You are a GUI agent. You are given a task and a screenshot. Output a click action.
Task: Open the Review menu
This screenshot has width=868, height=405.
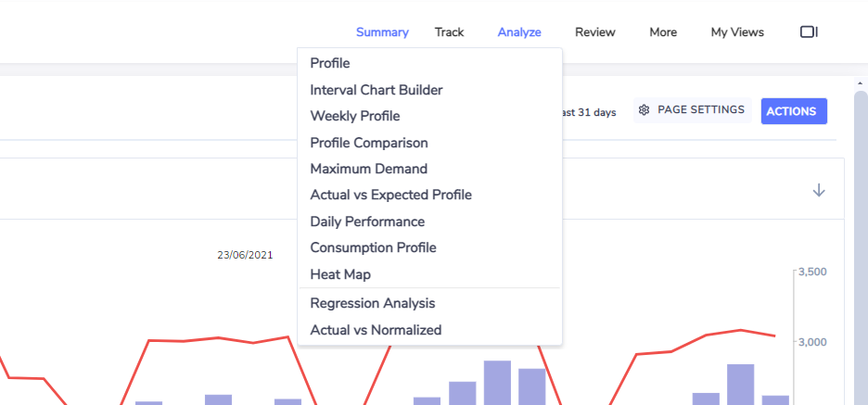tap(595, 32)
